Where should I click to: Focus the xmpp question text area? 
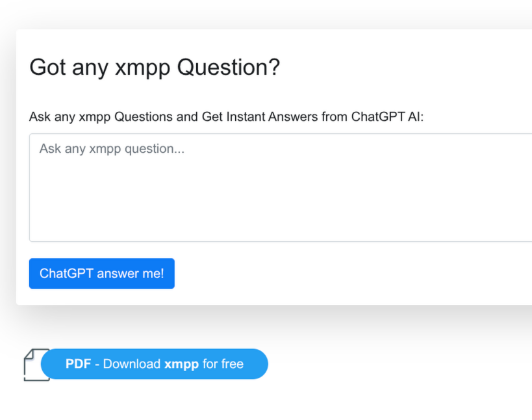click(x=281, y=187)
